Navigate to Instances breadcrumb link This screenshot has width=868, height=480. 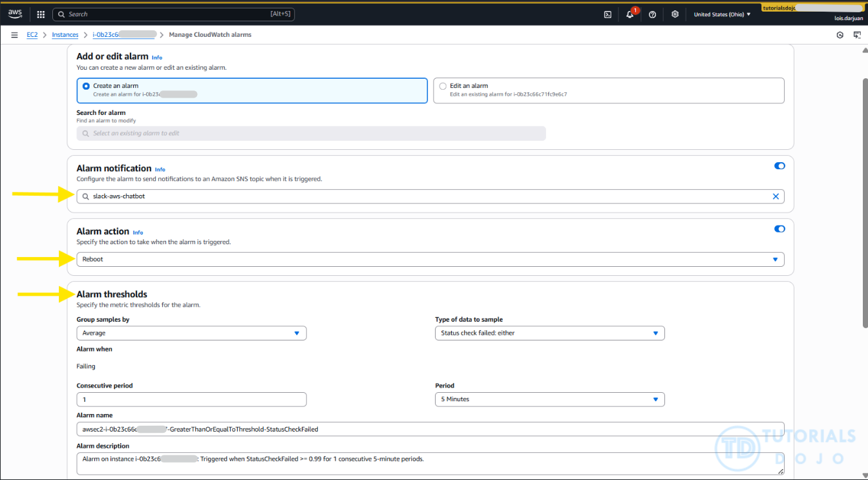[65, 35]
